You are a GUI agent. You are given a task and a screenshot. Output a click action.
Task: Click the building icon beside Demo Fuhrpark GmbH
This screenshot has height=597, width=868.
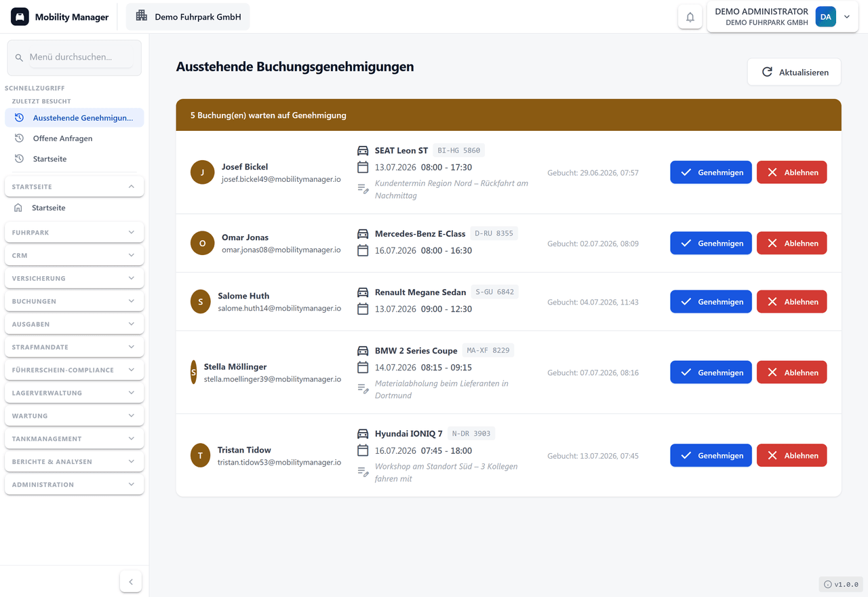click(x=142, y=16)
